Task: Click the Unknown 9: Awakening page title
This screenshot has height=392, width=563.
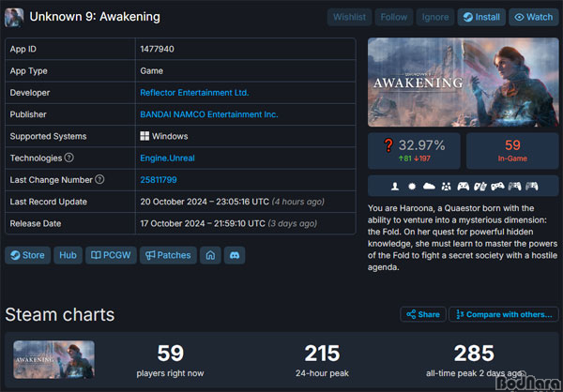Action: pyautogui.click(x=95, y=17)
